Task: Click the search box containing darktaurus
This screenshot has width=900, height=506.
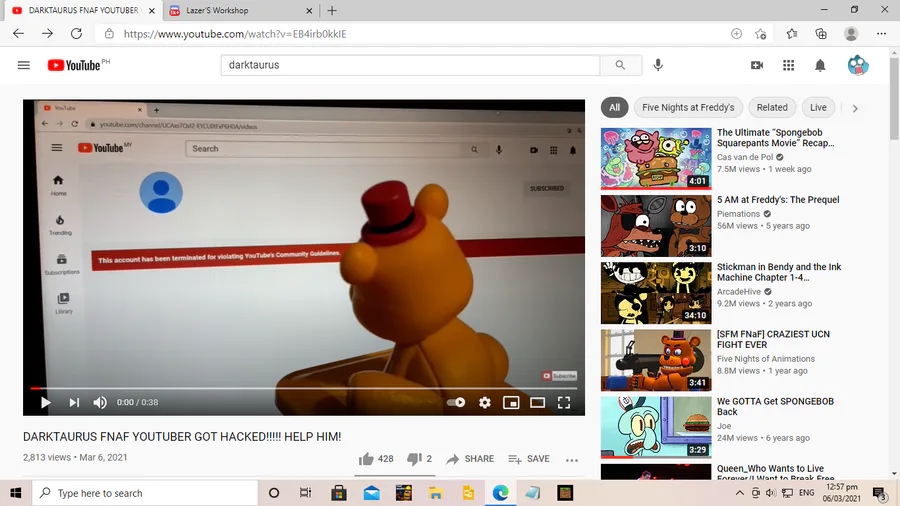Action: coord(410,65)
